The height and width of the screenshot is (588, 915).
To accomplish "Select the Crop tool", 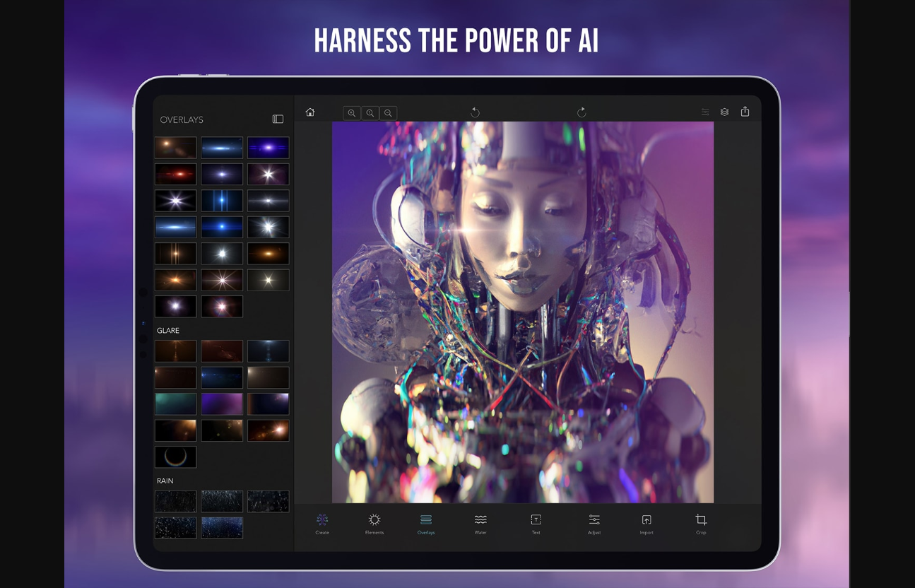I will pos(701,524).
